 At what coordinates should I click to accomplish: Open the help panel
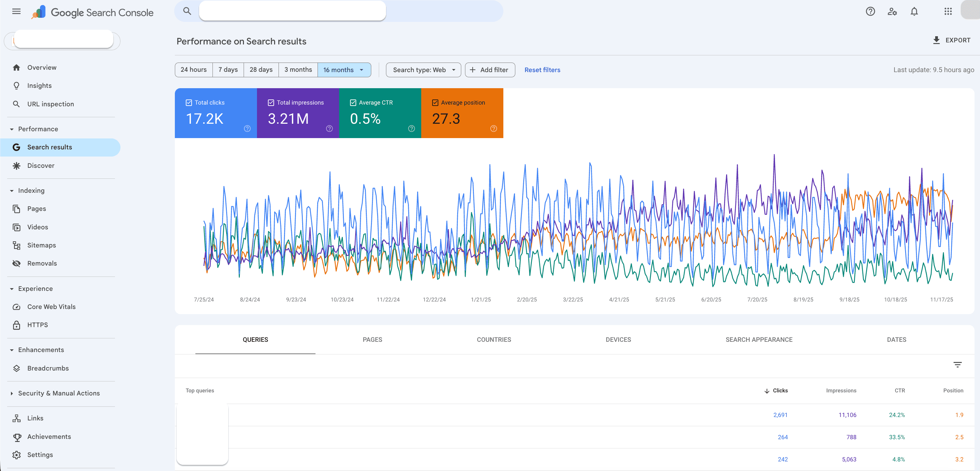pyautogui.click(x=871, y=11)
